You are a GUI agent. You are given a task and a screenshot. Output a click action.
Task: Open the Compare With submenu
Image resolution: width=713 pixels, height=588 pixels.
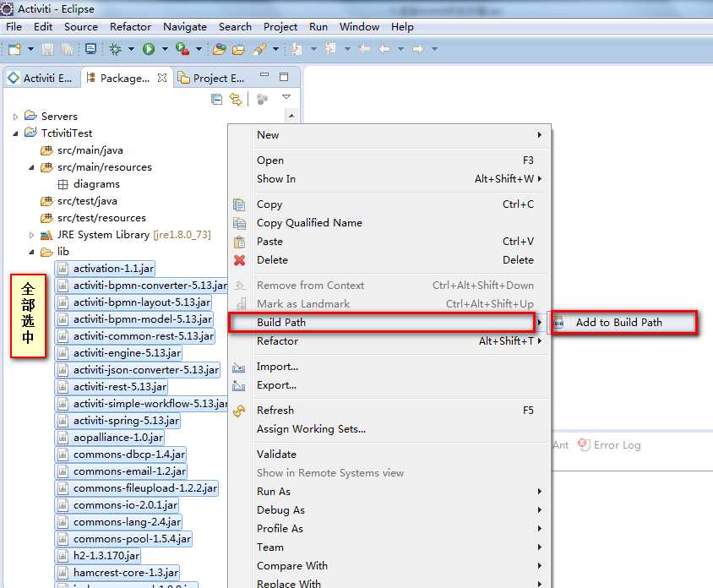click(389, 566)
